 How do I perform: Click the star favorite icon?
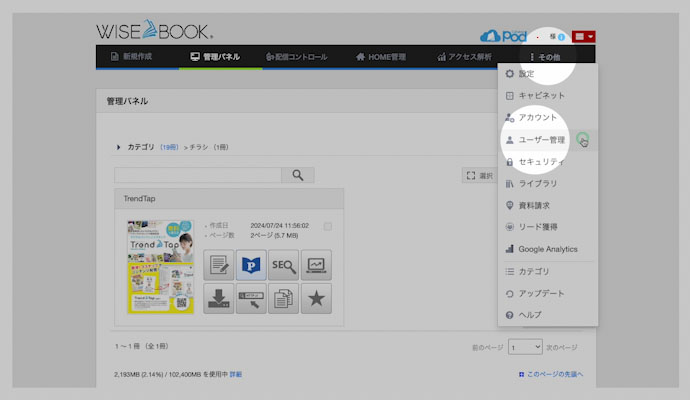coord(317,298)
